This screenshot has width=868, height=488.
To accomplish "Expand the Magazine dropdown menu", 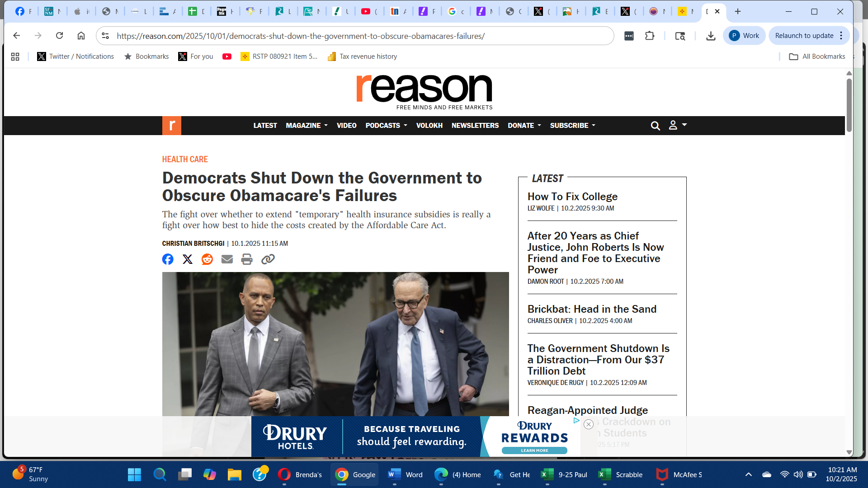I will point(307,126).
